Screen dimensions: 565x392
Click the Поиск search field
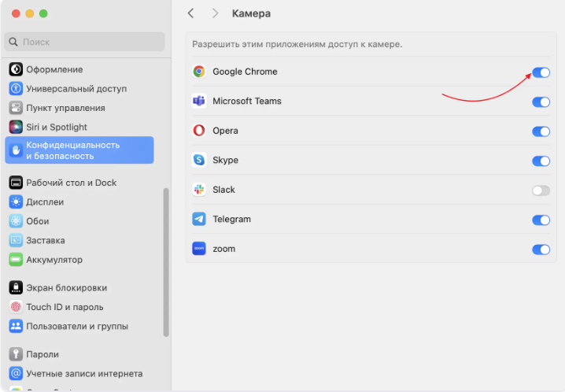pyautogui.click(x=85, y=42)
